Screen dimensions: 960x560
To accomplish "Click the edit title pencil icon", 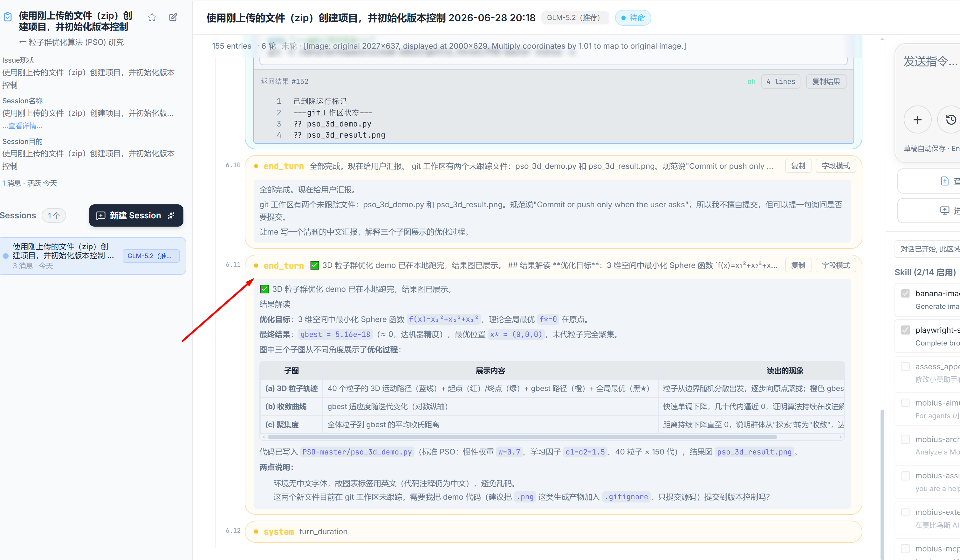I will tap(173, 17).
